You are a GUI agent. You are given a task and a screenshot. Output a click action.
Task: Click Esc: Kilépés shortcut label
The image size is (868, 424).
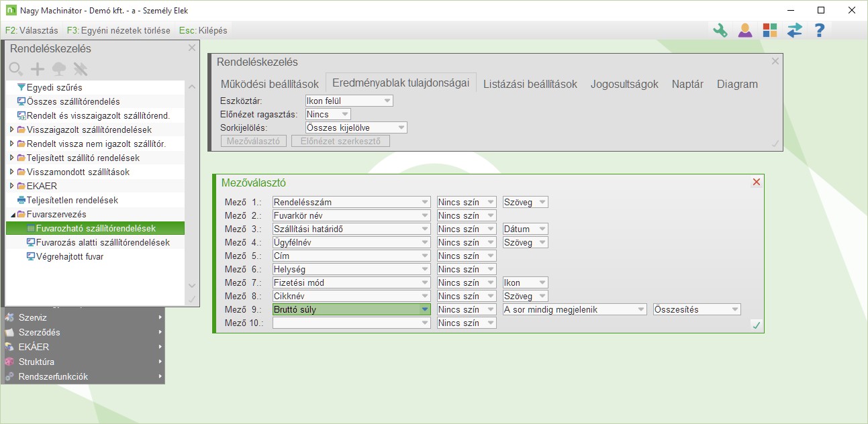(203, 30)
